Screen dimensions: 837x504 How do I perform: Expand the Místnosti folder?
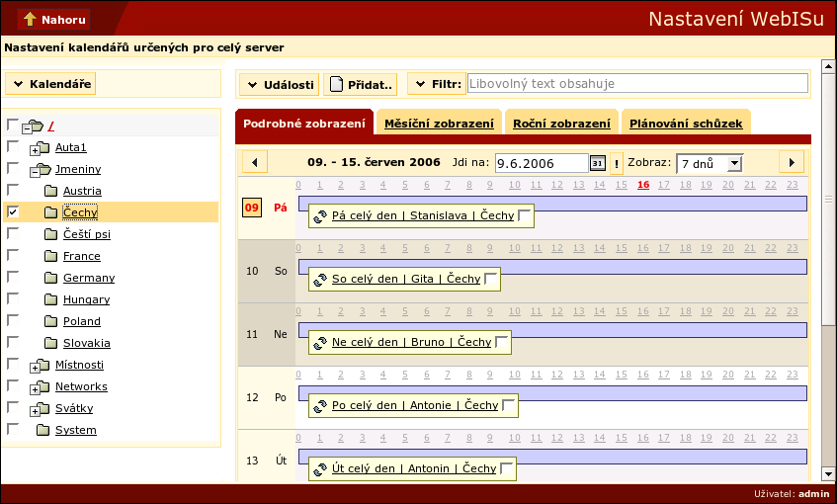coord(35,368)
